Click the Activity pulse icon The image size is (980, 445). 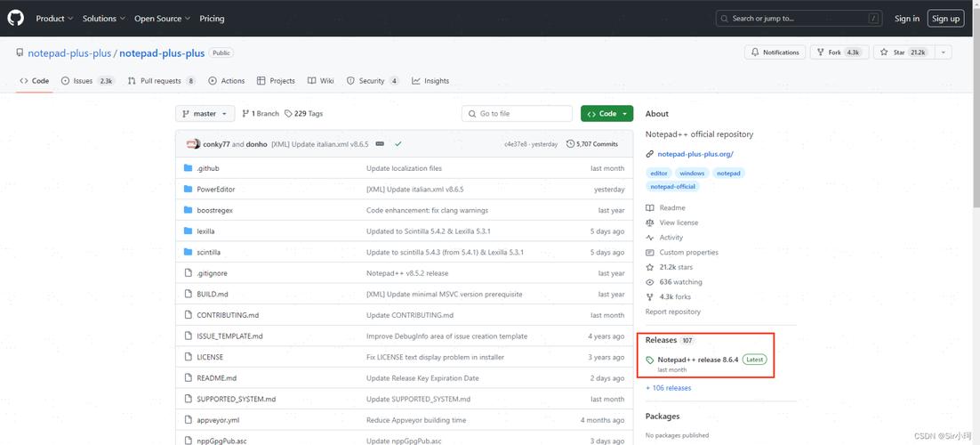click(650, 238)
